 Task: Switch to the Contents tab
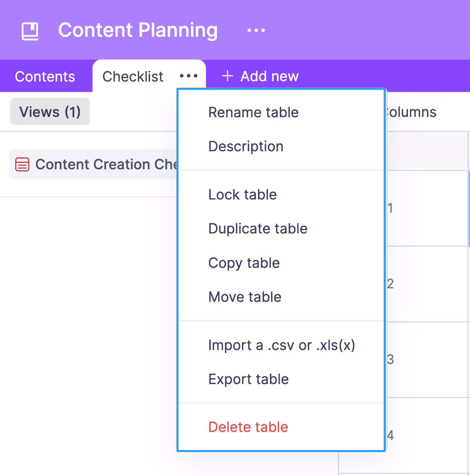[45, 76]
